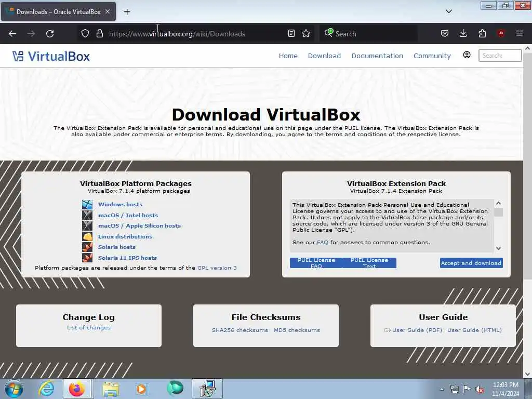The image size is (532, 399).
Task: Open SHA256 checksums link
Action: pyautogui.click(x=240, y=330)
